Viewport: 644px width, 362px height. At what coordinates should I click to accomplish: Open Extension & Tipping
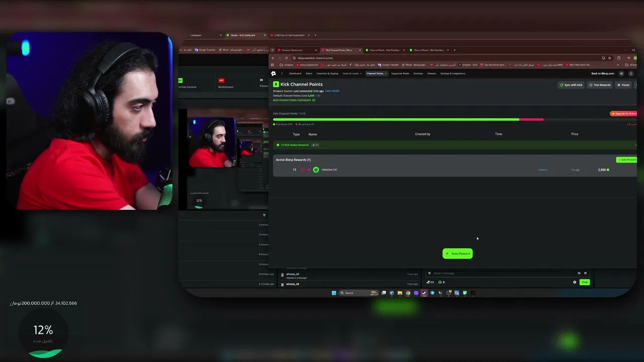click(328, 73)
